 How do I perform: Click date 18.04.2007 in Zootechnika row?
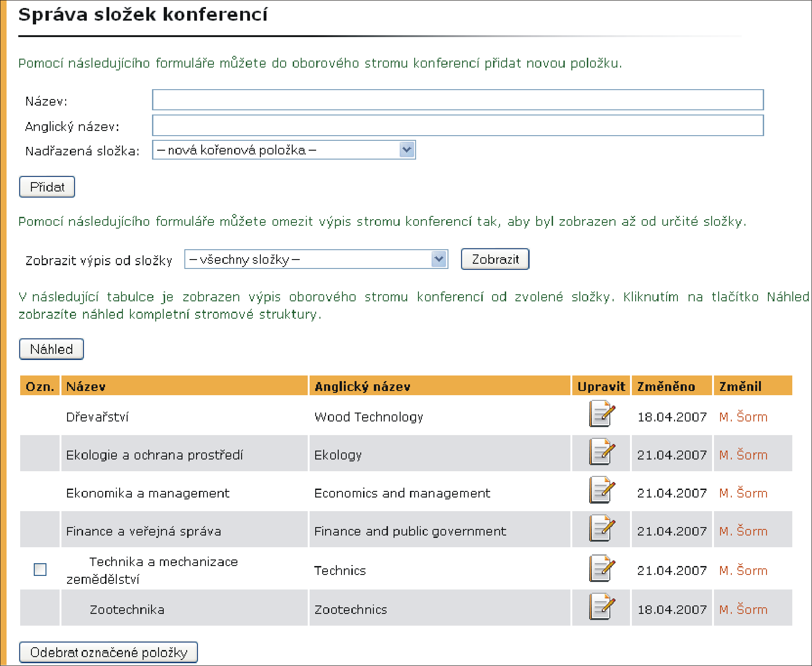672,610
